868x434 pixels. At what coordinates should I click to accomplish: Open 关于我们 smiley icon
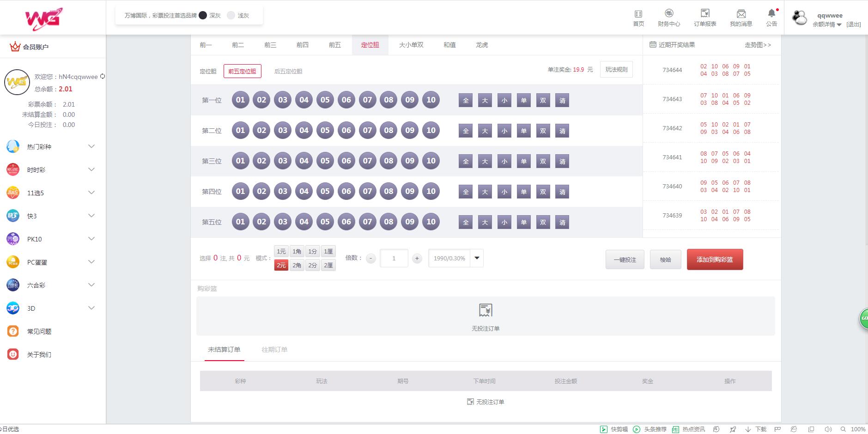pyautogui.click(x=13, y=354)
